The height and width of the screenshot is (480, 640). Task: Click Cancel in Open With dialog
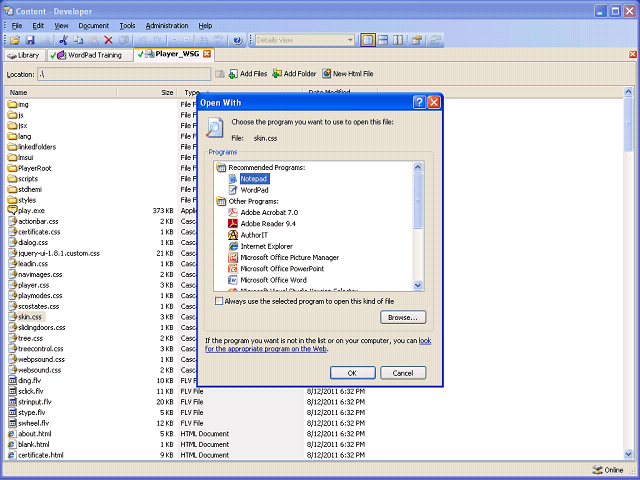(x=403, y=373)
